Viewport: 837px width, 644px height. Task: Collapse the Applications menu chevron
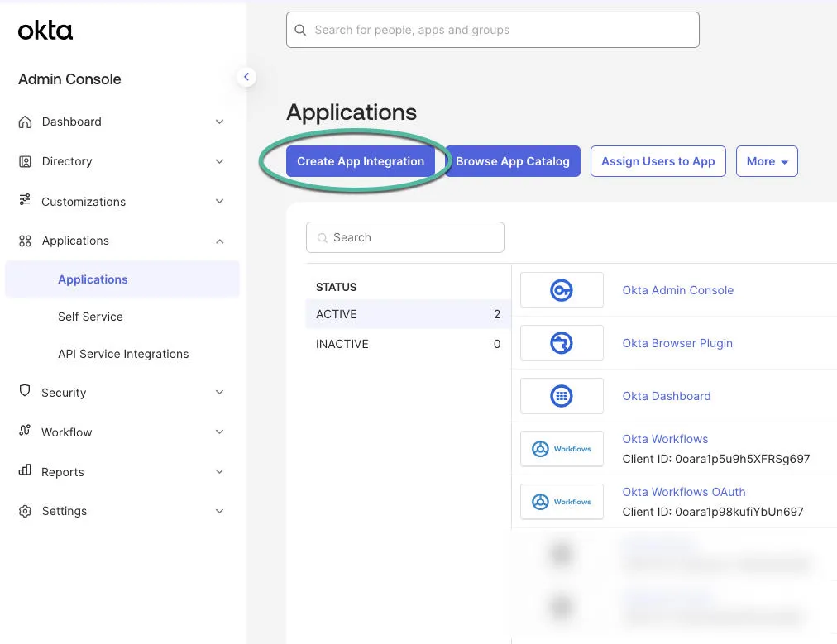click(219, 241)
